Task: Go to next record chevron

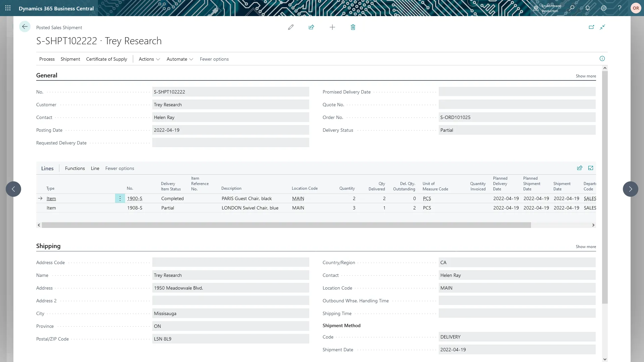Action: 630,189
